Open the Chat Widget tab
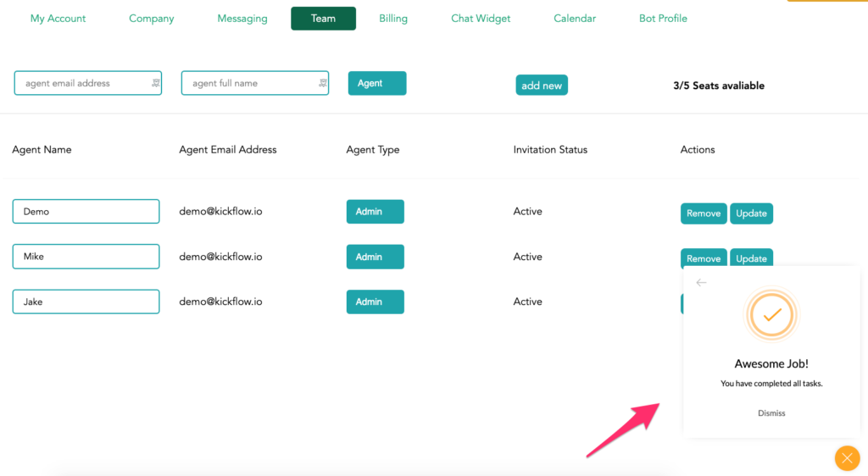Viewport: 868px width, 476px height. [x=481, y=19]
